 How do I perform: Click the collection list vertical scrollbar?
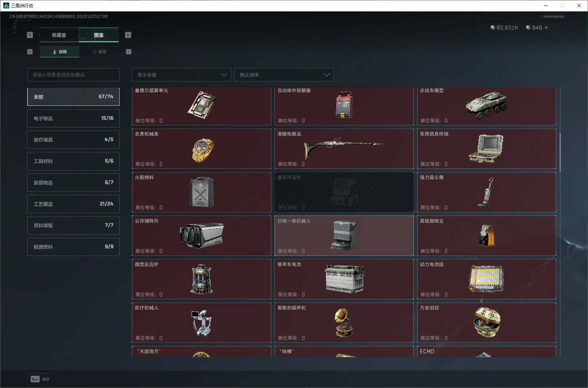560,152
